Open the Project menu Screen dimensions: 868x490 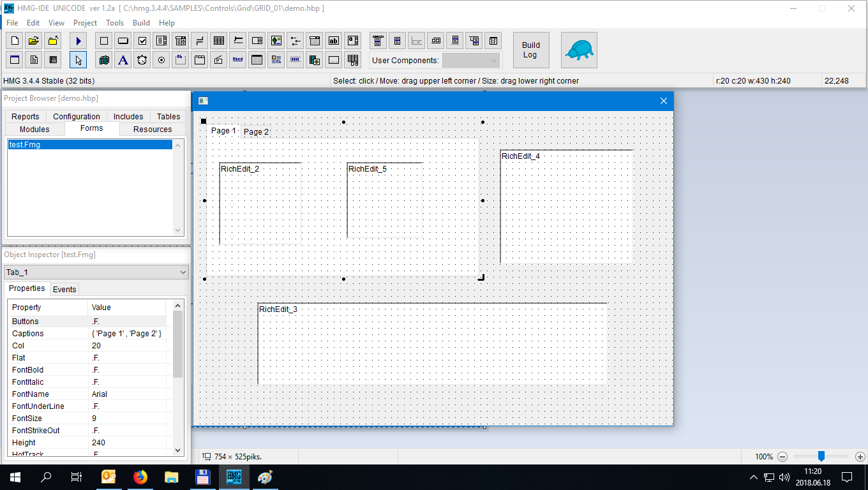coord(85,23)
